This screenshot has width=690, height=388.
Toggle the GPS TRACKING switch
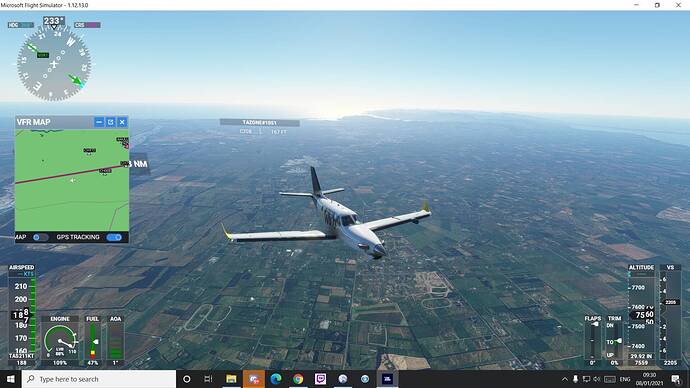click(x=114, y=237)
